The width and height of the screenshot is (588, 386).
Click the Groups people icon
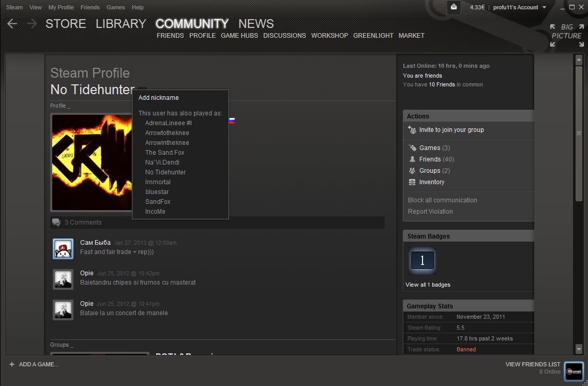coord(412,170)
